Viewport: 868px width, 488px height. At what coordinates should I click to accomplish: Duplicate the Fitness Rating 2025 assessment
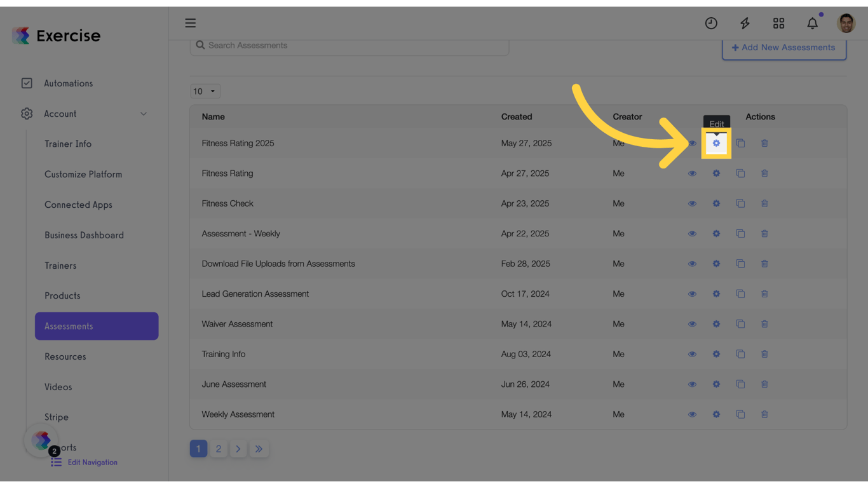click(x=740, y=144)
